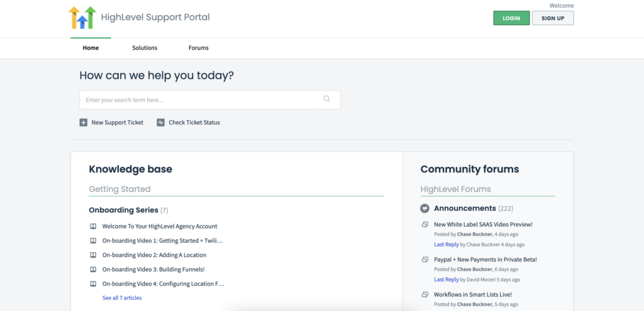Focus the search term input field
Screen dimensions: 644x311
[201, 99]
